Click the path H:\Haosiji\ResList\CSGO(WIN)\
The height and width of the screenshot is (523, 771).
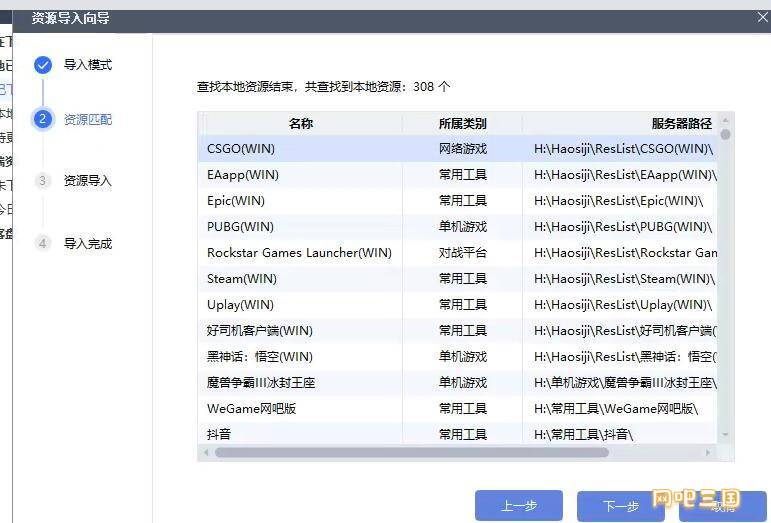point(623,148)
